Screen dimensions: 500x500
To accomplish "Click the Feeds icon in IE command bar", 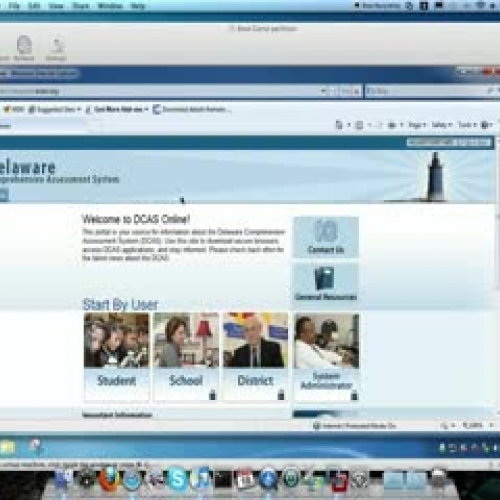I will [x=359, y=125].
